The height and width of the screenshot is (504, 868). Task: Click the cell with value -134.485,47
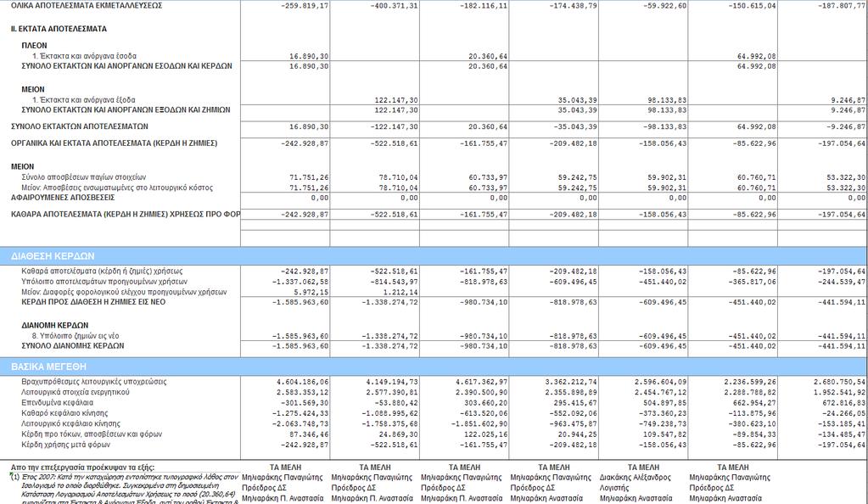(842, 434)
